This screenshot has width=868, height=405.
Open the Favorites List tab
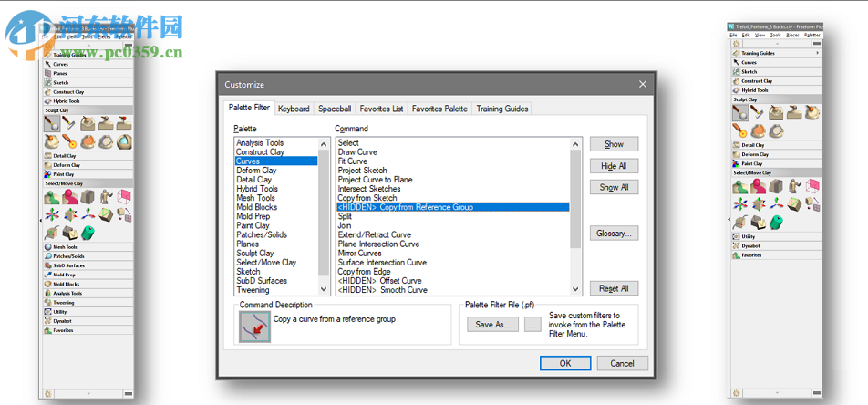point(381,109)
